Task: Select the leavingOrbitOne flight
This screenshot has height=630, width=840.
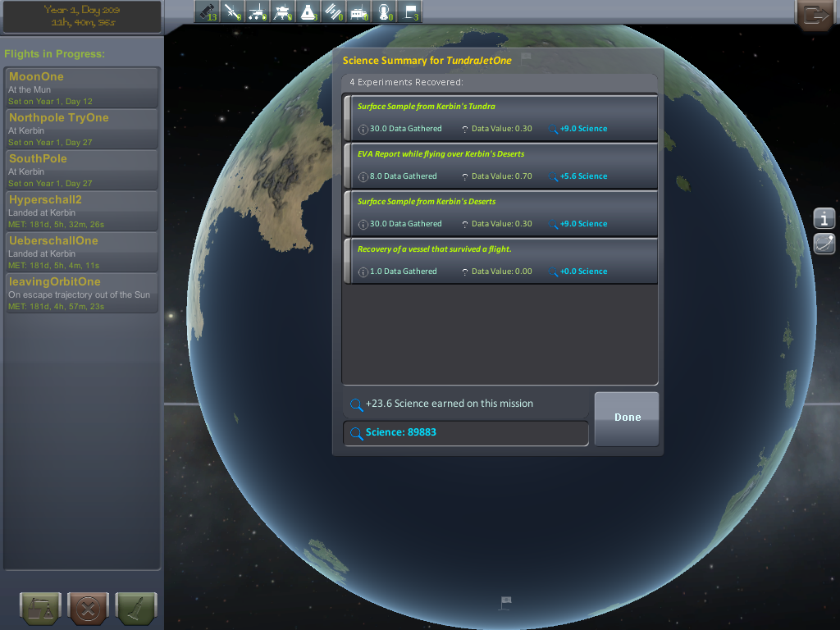Action: pyautogui.click(x=81, y=293)
